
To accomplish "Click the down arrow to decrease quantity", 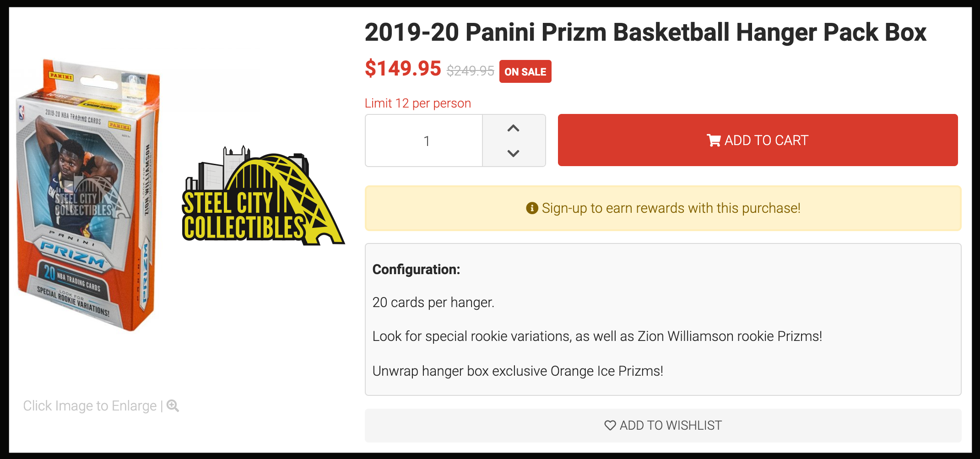I will (x=514, y=153).
